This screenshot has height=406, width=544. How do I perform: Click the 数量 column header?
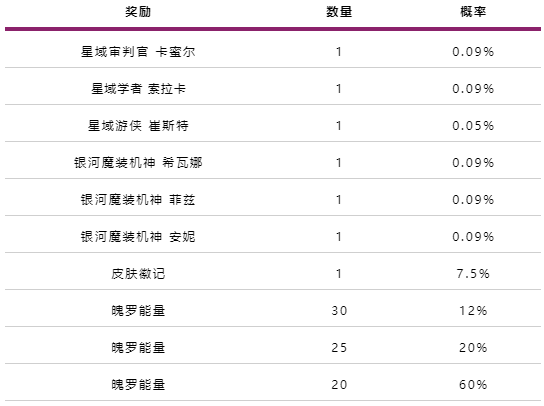coord(339,12)
